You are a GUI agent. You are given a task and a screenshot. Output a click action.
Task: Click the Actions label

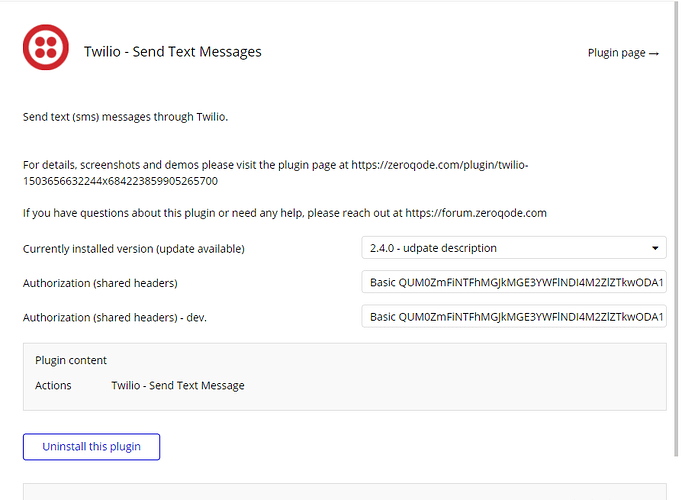(x=53, y=386)
